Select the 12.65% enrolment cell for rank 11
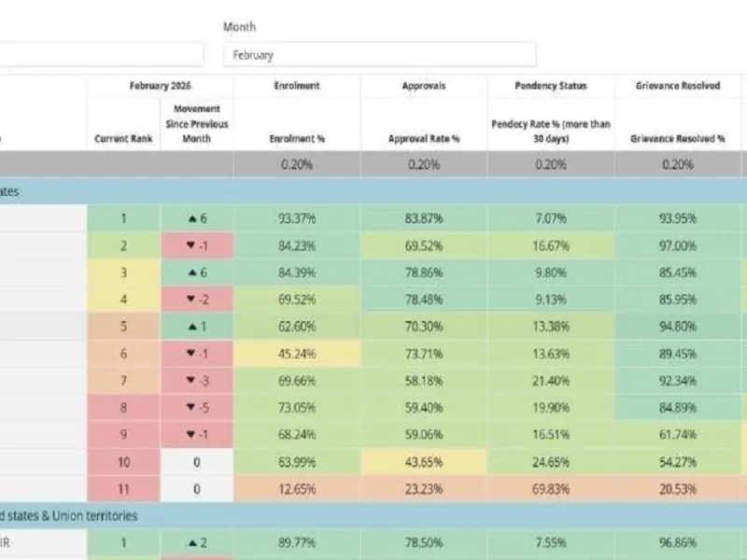The image size is (747, 560). tap(297, 489)
